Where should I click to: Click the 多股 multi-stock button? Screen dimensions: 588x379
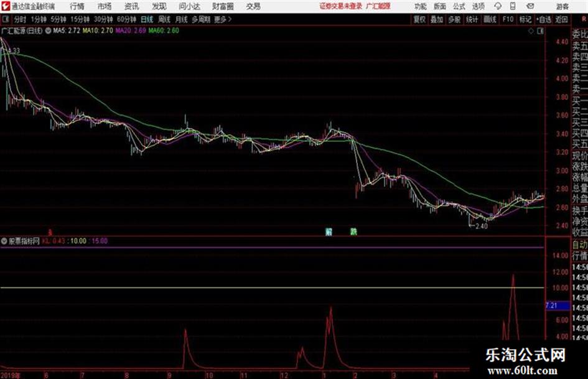(x=454, y=19)
